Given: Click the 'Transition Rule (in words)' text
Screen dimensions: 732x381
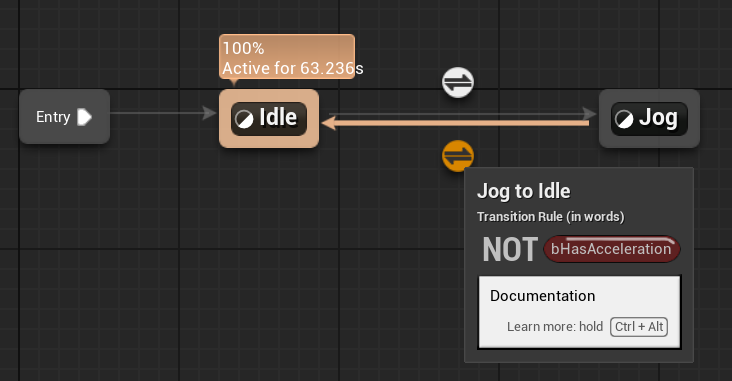Looking at the screenshot, I should pos(550,217).
